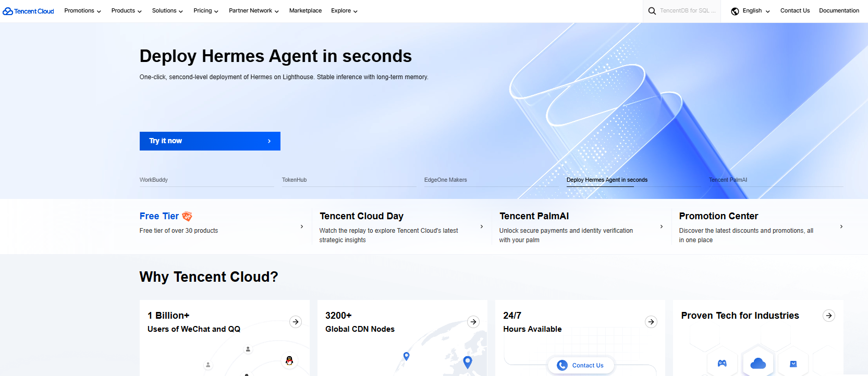
Task: Click chevron next to Tencent Cloud Day
Action: [x=482, y=227]
